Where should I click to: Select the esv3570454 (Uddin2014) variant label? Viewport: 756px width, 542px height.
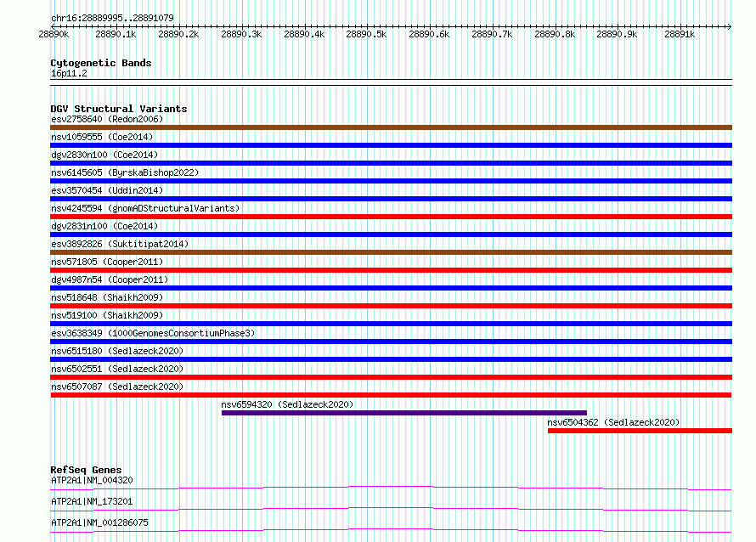tap(107, 190)
